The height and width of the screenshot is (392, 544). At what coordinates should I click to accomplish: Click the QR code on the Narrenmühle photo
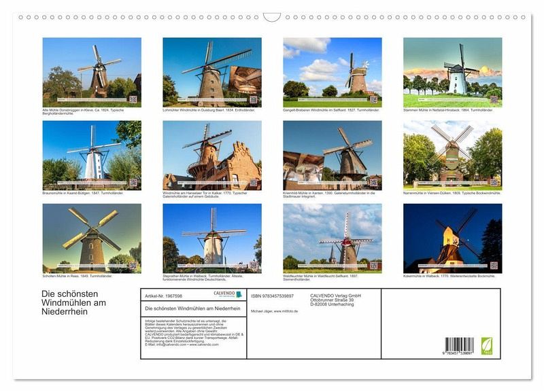pyautogui.click(x=494, y=182)
